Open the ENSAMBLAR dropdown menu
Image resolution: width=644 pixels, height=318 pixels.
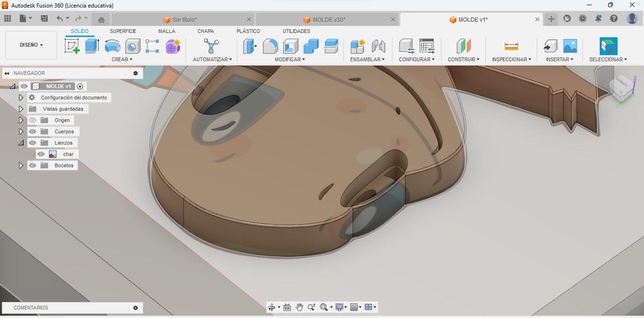pos(367,59)
